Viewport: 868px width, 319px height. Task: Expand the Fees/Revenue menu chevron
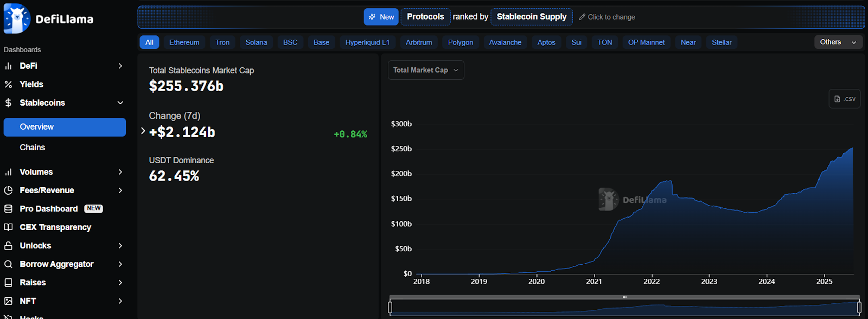tap(120, 190)
